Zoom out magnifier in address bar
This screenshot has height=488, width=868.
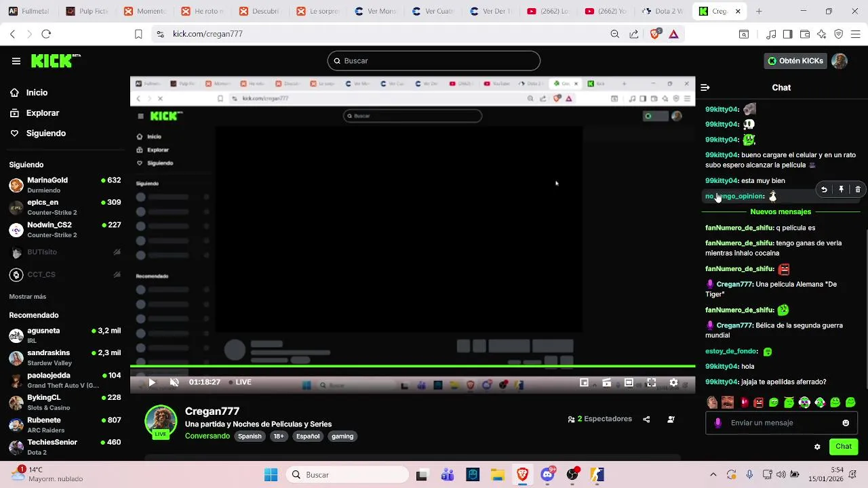614,34
